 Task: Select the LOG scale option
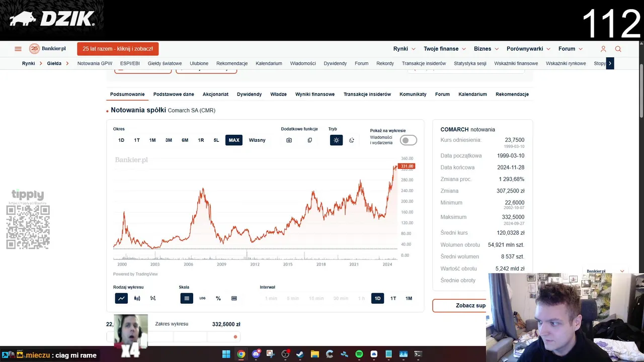pyautogui.click(x=202, y=298)
